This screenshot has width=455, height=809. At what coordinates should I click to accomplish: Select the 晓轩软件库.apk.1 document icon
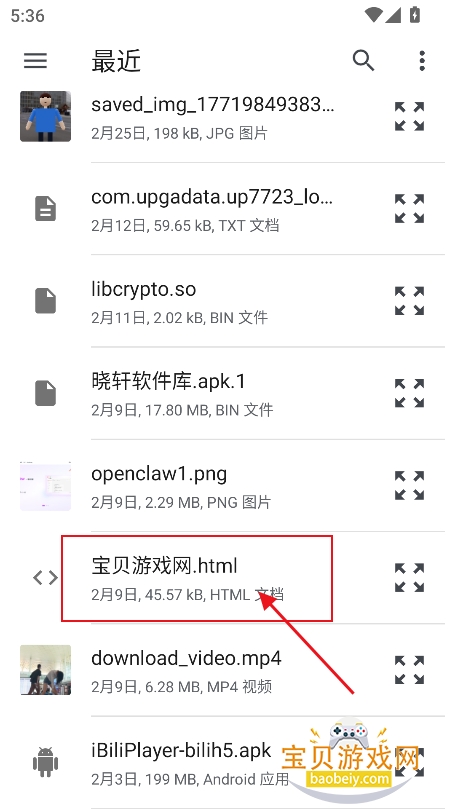[45, 393]
